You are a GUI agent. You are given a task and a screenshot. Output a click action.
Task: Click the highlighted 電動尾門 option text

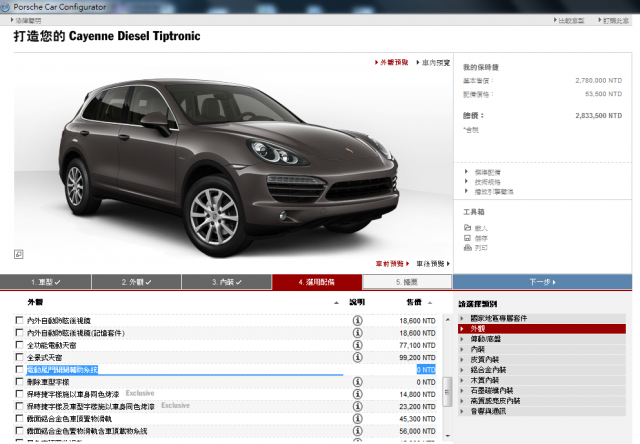click(x=62, y=370)
